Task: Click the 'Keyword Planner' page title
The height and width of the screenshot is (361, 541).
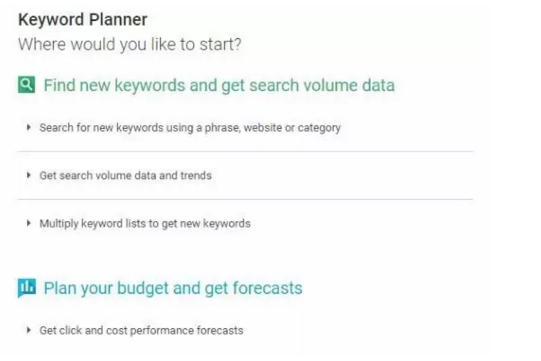Action: click(x=83, y=19)
